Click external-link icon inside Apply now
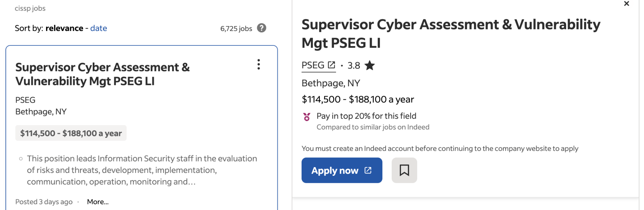Image resolution: width=644 pixels, height=210 pixels. [368, 170]
